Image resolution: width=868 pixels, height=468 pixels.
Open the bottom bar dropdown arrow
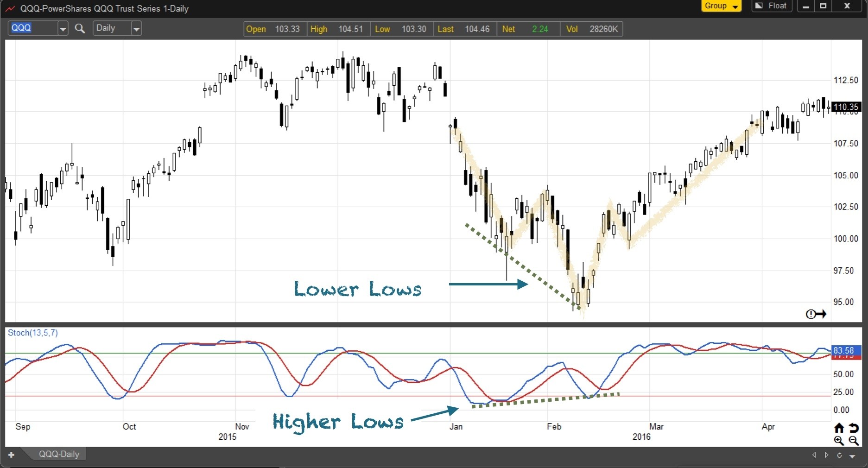[852, 456]
